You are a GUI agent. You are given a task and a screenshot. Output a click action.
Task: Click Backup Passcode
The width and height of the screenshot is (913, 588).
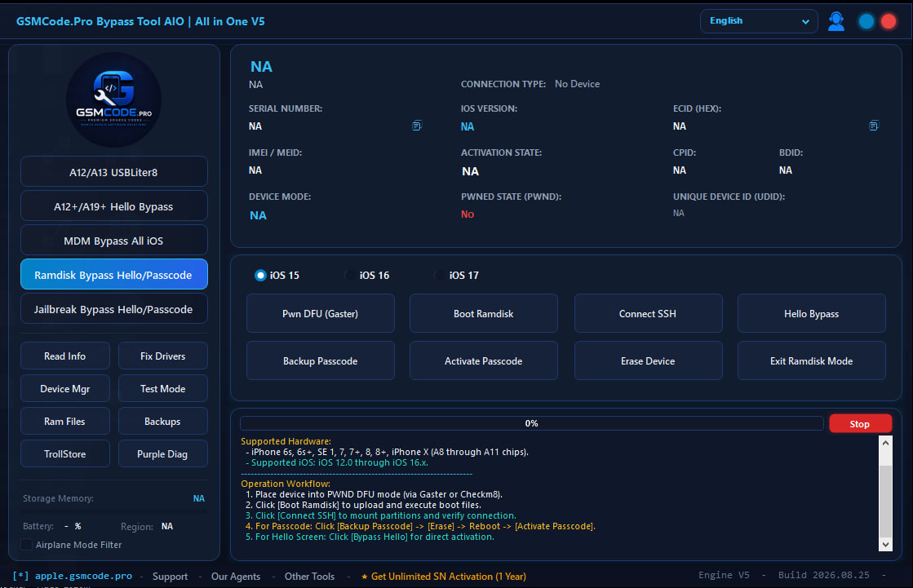pyautogui.click(x=321, y=361)
